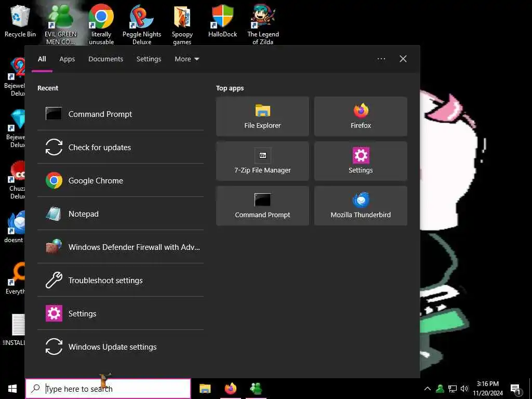This screenshot has height=399, width=532.
Task: Open the Windows Start menu
Action: tap(12, 389)
